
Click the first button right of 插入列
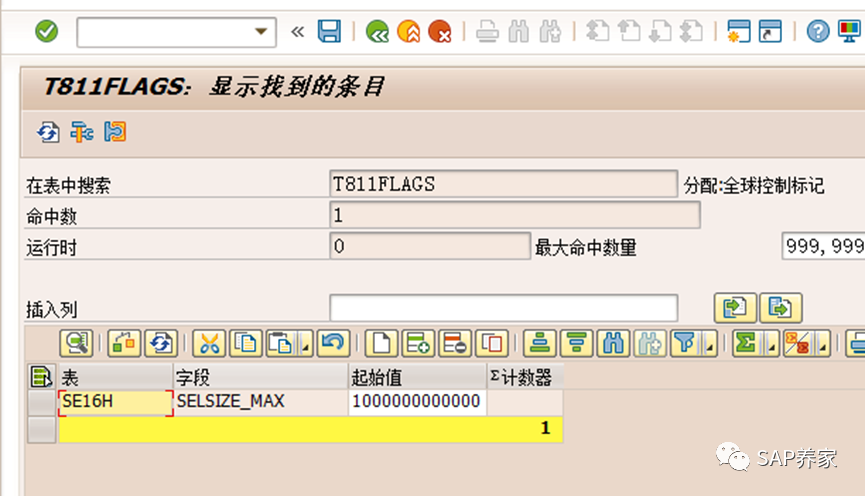tap(735, 308)
